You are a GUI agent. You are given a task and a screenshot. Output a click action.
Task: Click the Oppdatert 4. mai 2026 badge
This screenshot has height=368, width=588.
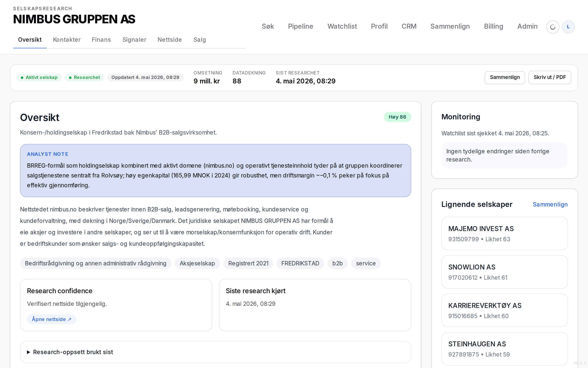pyautogui.click(x=145, y=77)
